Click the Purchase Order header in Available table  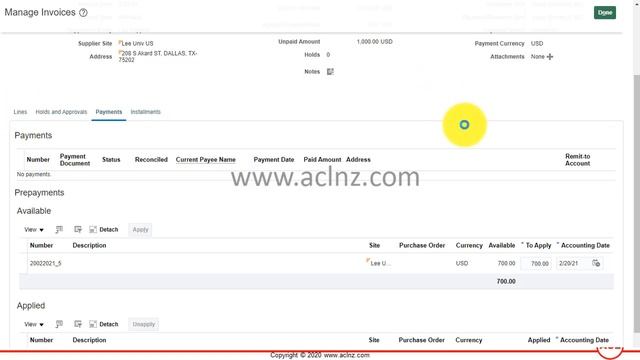point(422,245)
